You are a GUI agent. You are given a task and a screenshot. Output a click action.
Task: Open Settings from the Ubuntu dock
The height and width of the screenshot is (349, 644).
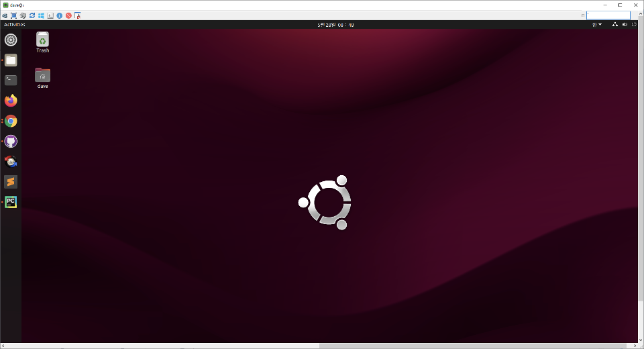pos(11,40)
